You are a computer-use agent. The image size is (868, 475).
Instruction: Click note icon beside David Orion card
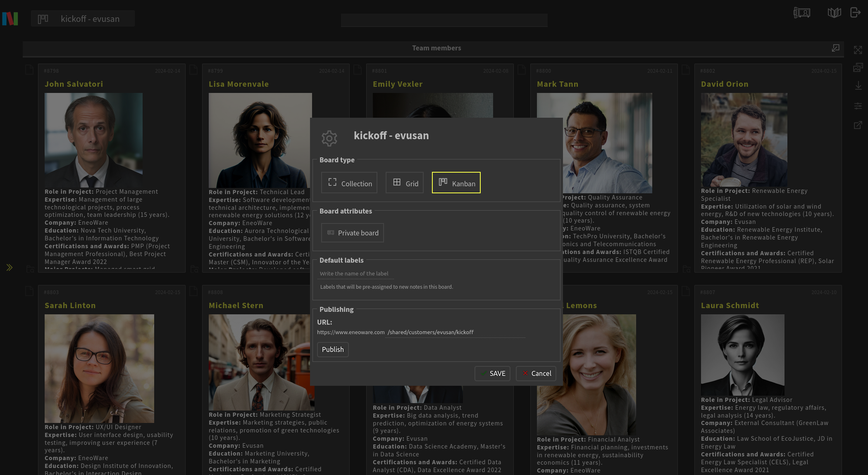686,70
